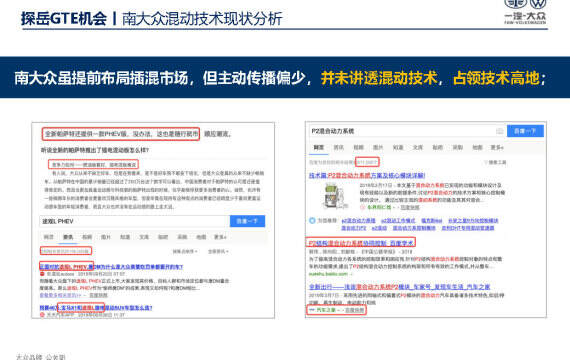Viewport: 570px width, 360px height.
Task: Open the 更多 dropdown in the 途观L PHEV tabs
Action: click(220, 237)
